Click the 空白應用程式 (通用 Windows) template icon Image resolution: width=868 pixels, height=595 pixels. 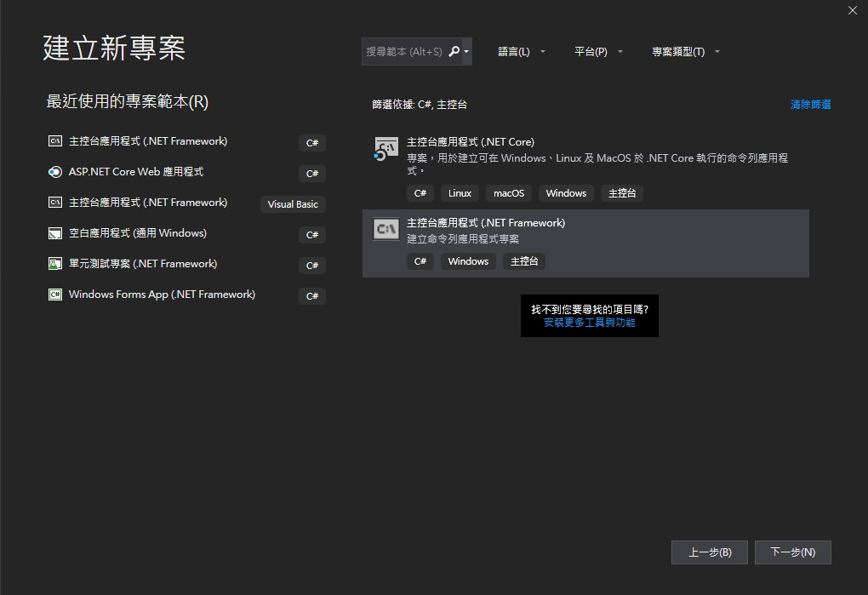[54, 233]
